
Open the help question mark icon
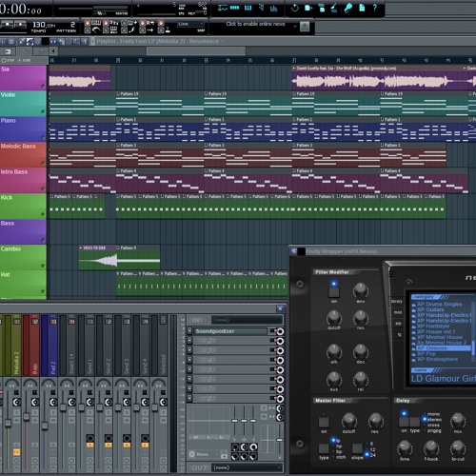(375, 8)
